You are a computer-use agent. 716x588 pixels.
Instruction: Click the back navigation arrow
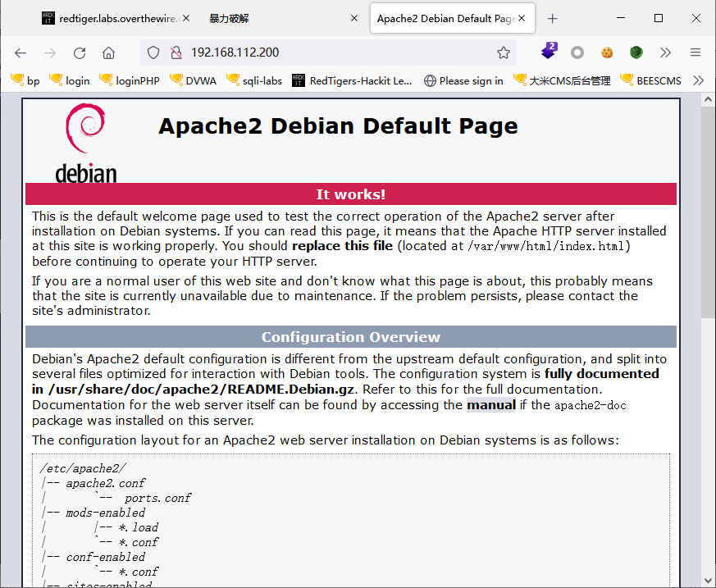(x=21, y=52)
